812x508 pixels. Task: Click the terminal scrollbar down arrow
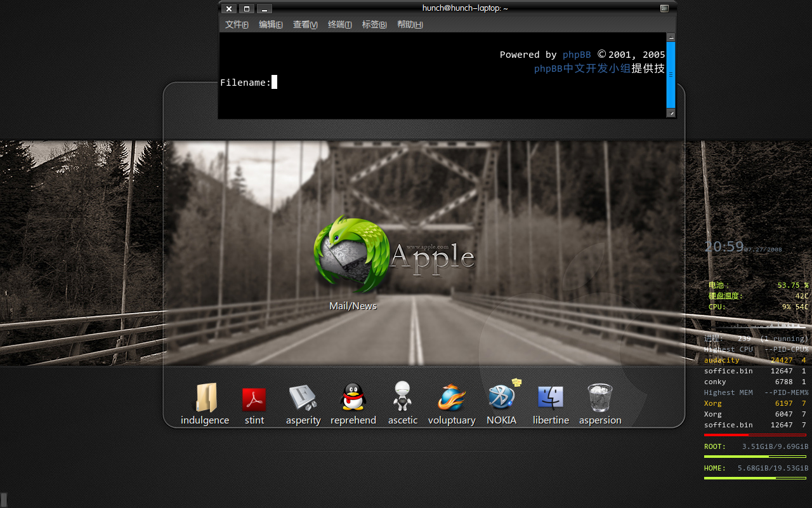671,113
